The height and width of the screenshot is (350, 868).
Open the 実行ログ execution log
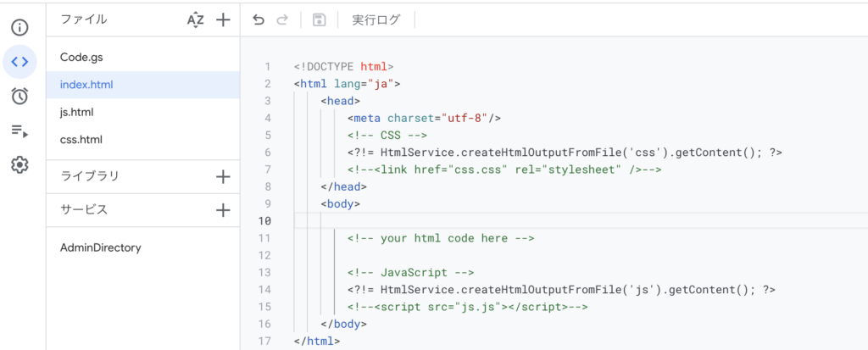coord(376,20)
